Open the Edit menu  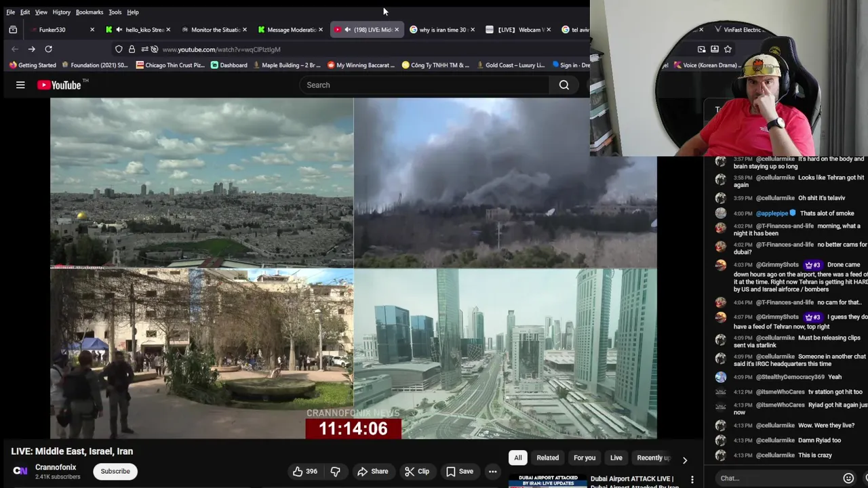[x=25, y=12]
